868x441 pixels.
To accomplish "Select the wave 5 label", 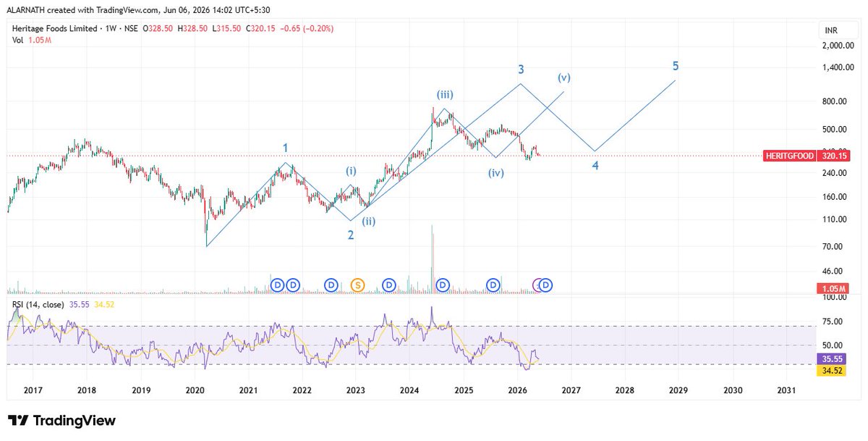I will [x=676, y=66].
